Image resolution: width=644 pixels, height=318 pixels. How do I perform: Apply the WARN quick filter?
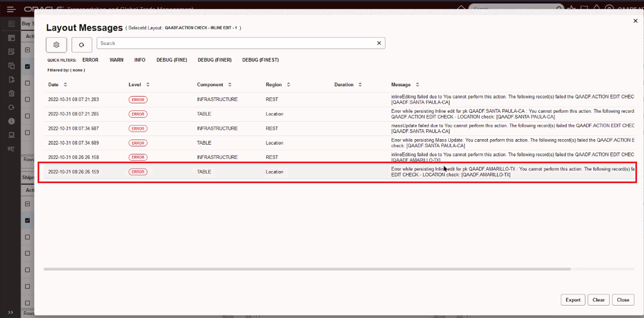116,60
